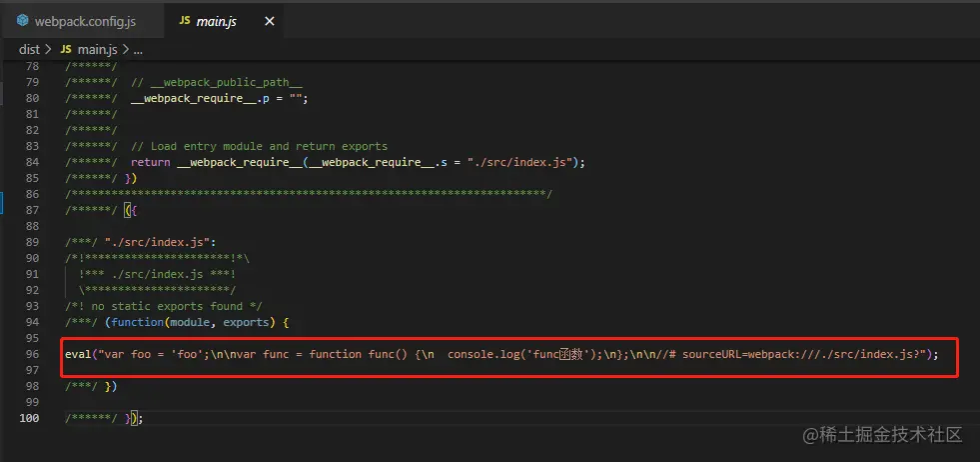
Task: Expand breadcrumb chevron after dist
Action: [x=49, y=49]
